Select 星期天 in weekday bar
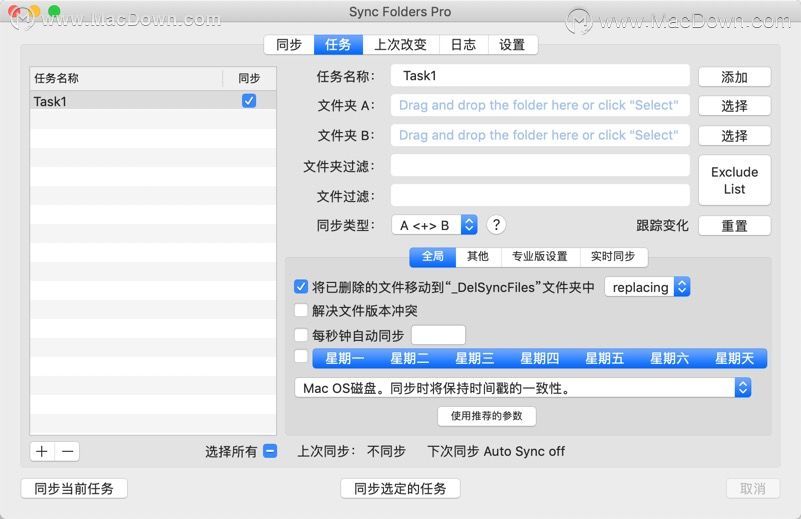Screen dimensions: 801x519 734,359
